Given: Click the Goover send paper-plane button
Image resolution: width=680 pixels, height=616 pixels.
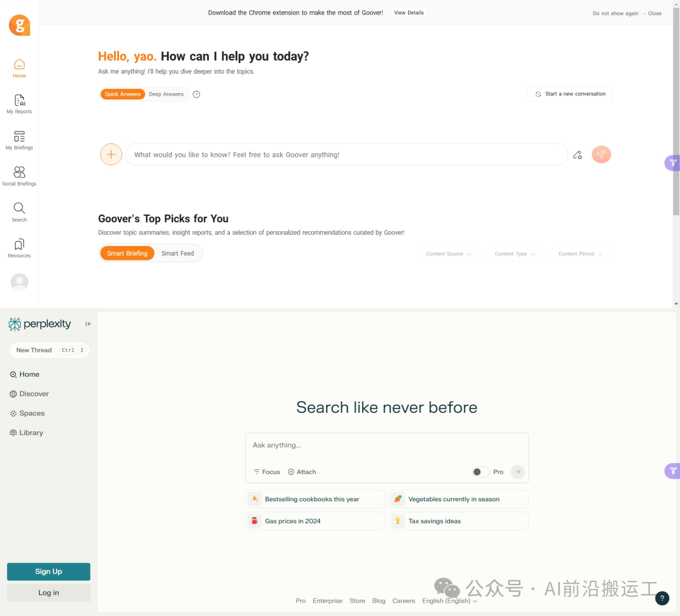Looking at the screenshot, I should click(601, 154).
